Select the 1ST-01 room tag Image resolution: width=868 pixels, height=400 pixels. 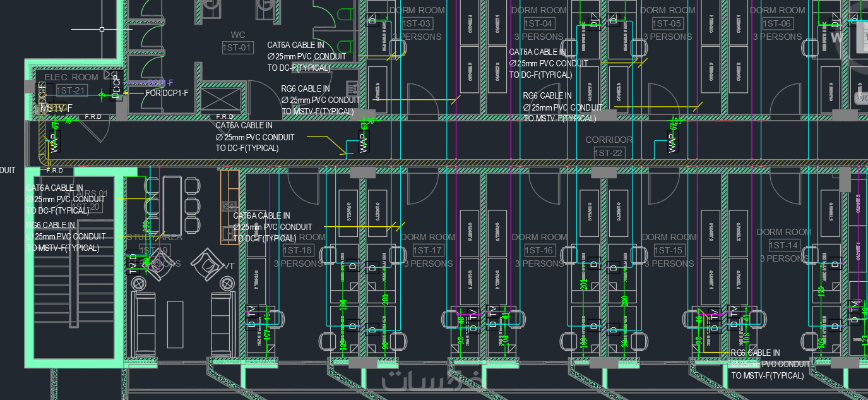pos(237,47)
